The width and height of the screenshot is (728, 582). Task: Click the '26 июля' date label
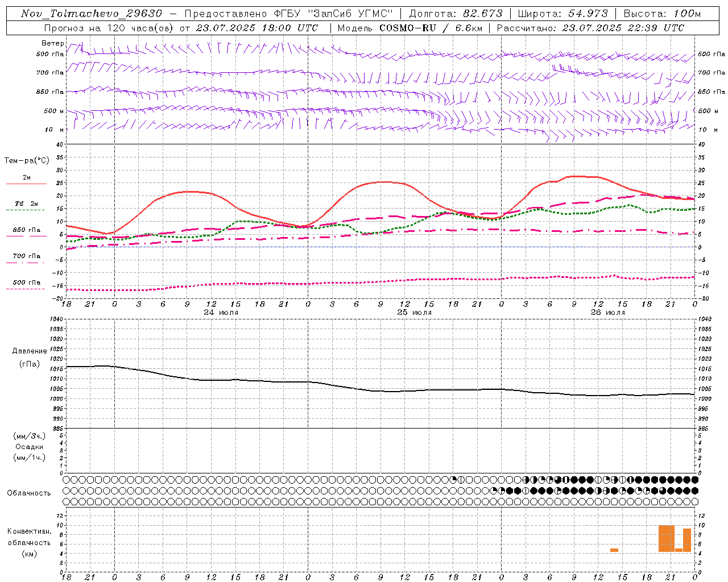[608, 313]
